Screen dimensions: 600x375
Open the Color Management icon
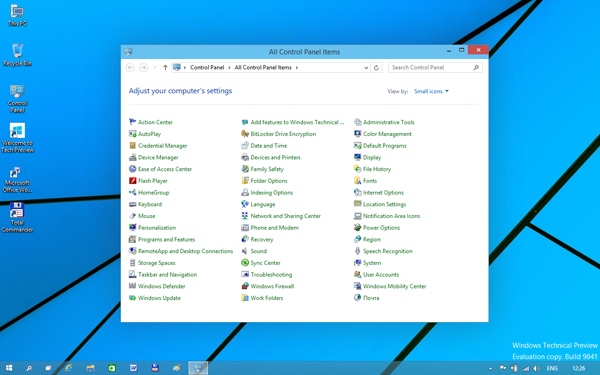coord(357,134)
